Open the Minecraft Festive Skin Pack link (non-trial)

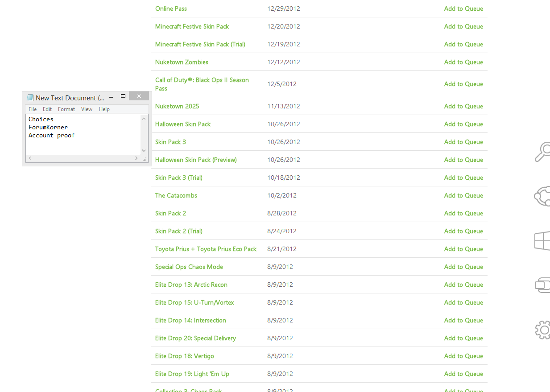[x=192, y=26]
